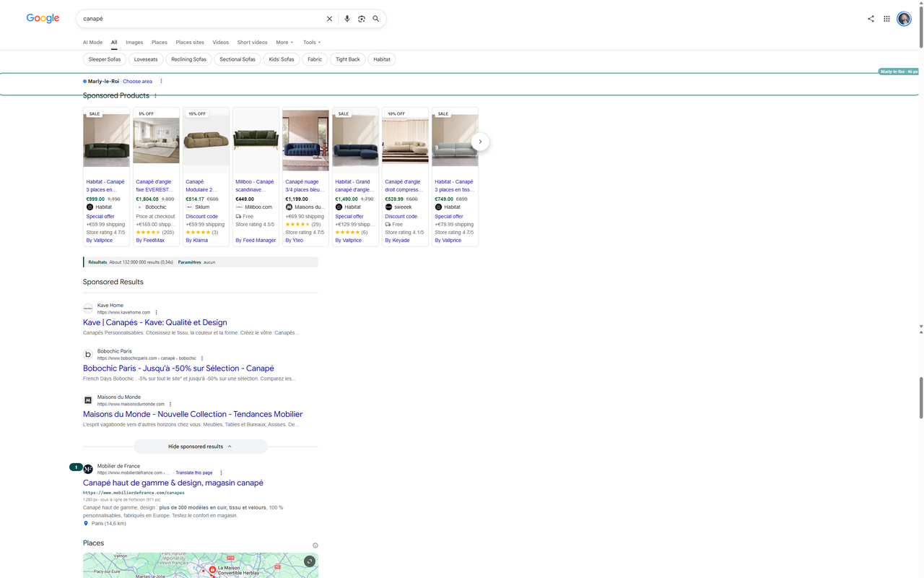924x578 pixels.
Task: Open Maisons du Monde ad options menu
Action: click(170, 405)
